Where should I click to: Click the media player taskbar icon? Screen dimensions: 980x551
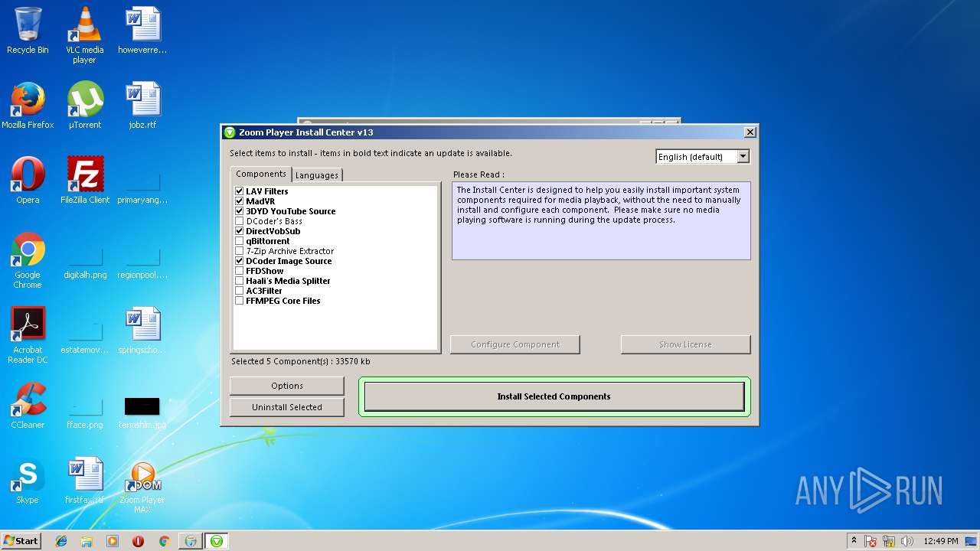(113, 541)
